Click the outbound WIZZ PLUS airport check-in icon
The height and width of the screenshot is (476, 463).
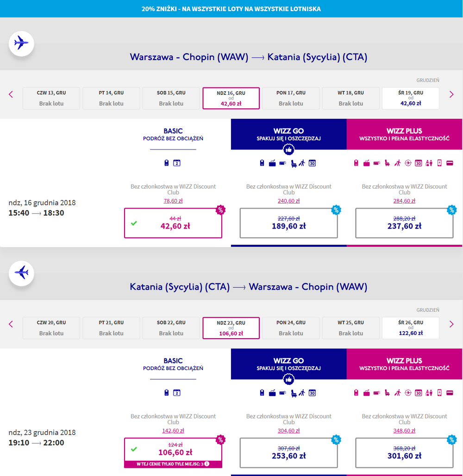point(408,163)
